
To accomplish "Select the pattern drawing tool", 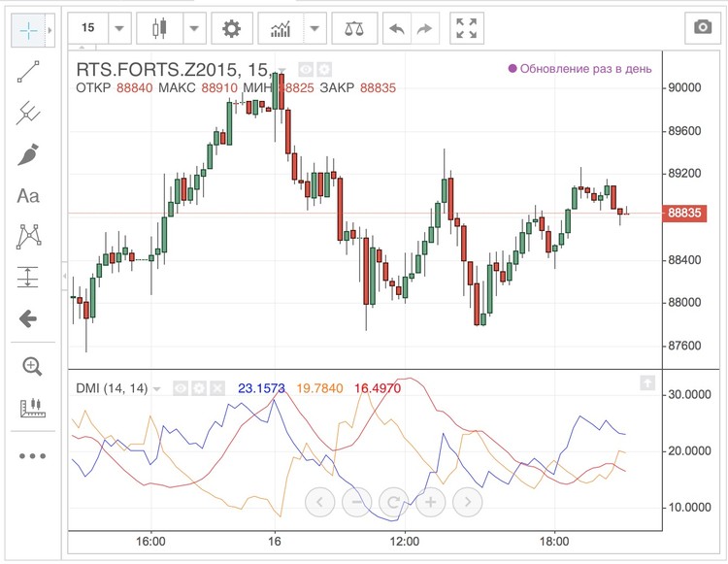I will pos(28,236).
